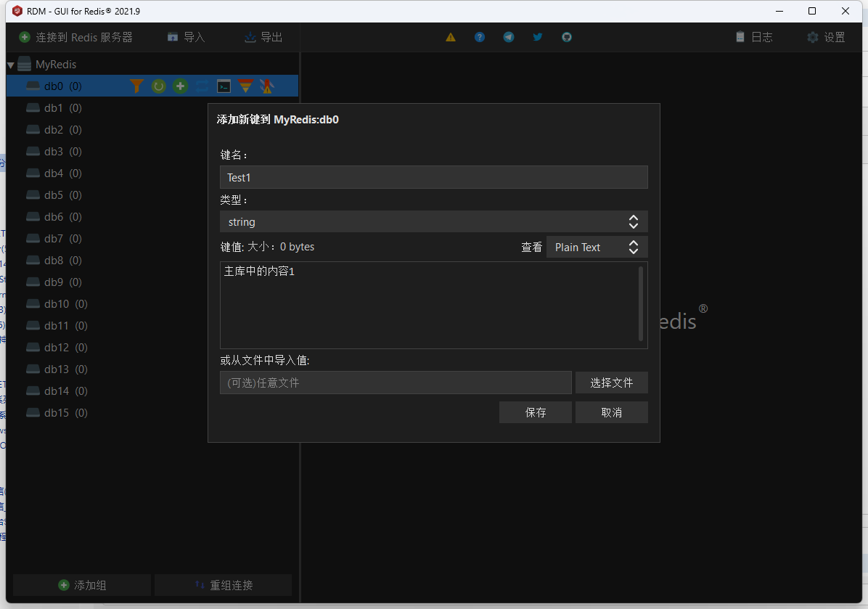Open the console terminal icon on db0
This screenshot has width=868, height=609.
pos(224,86)
